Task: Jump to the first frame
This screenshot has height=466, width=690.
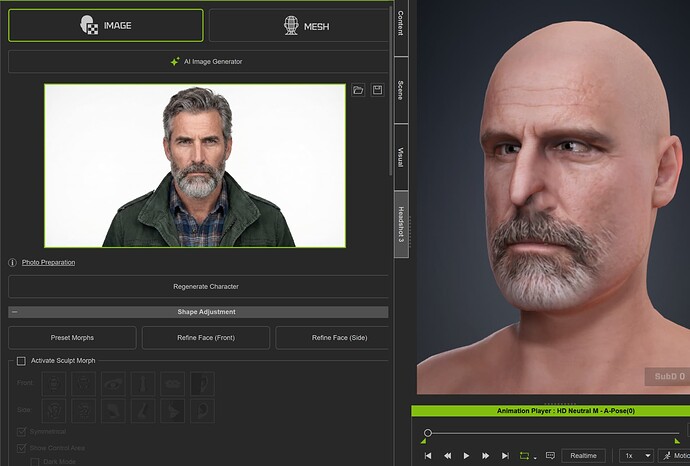Action: [428, 456]
